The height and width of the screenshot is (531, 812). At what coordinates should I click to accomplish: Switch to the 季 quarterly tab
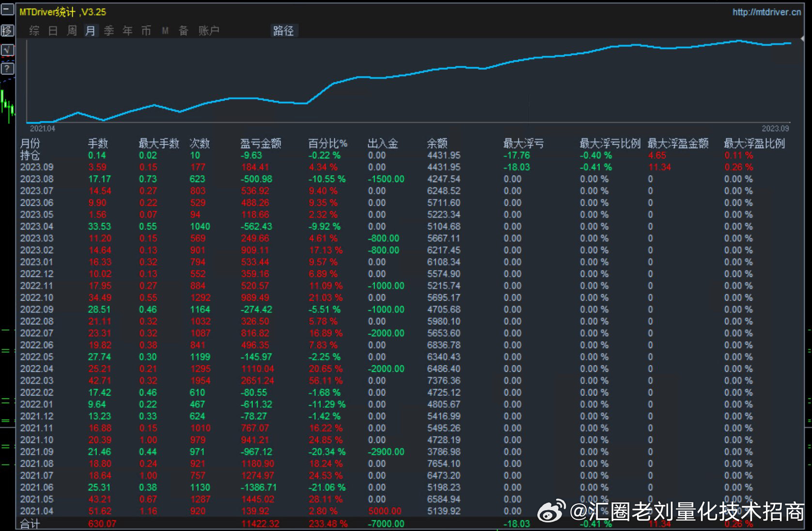[109, 31]
